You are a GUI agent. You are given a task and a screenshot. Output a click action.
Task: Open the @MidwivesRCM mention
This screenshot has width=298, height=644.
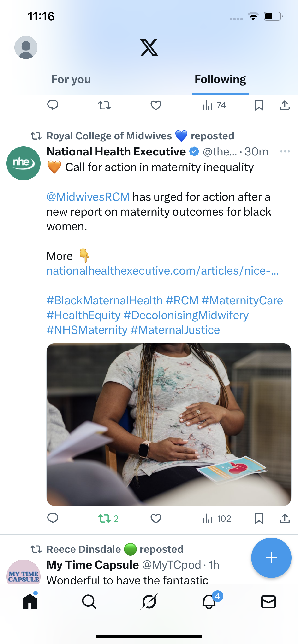(x=88, y=197)
